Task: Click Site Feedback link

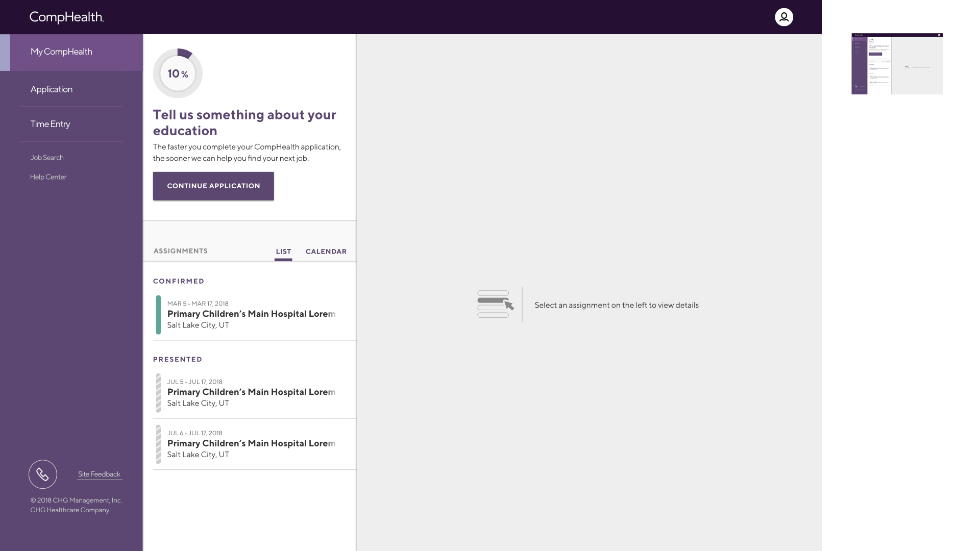Action: pos(99,474)
